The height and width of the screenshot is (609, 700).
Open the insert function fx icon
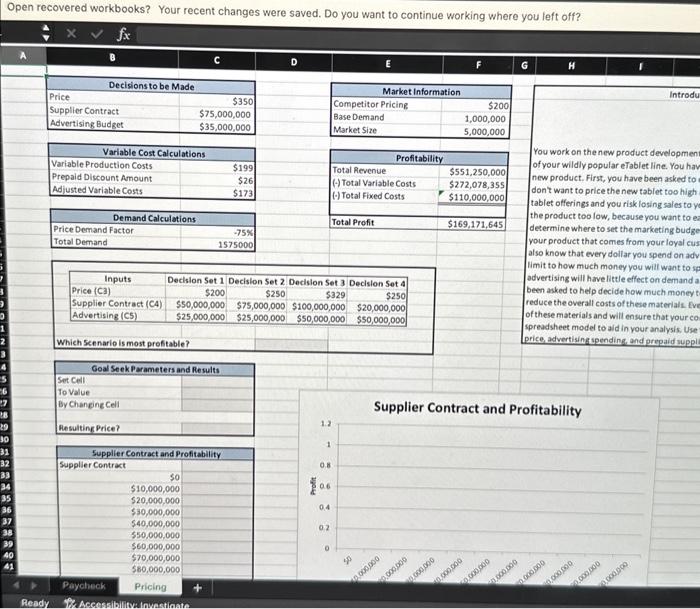tap(124, 34)
